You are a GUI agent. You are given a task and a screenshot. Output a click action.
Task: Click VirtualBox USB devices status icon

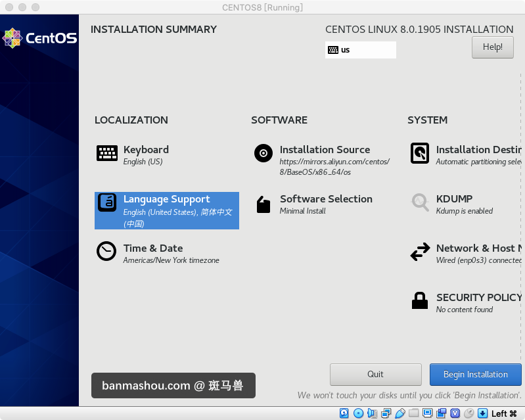click(399, 413)
